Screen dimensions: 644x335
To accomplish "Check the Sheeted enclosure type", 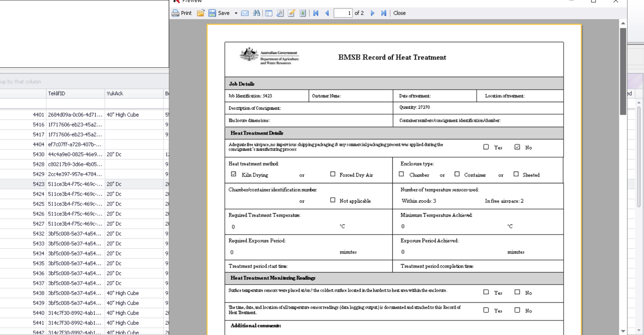I will [516, 174].
